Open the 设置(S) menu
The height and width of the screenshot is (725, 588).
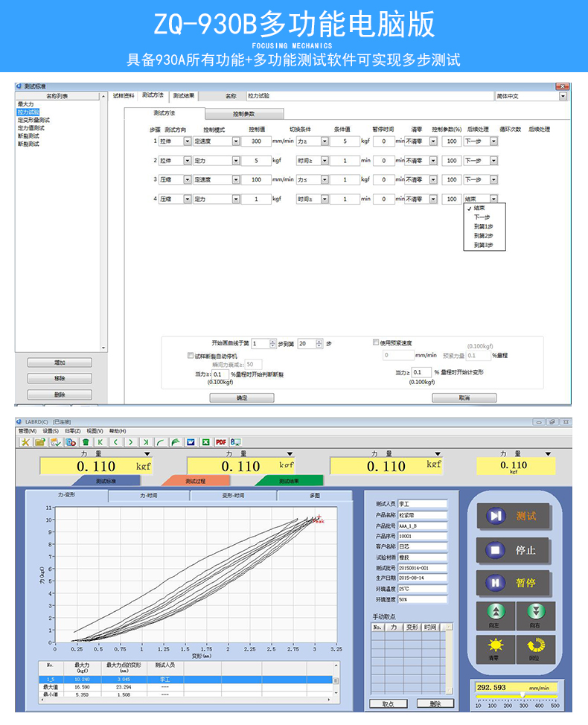pos(51,431)
